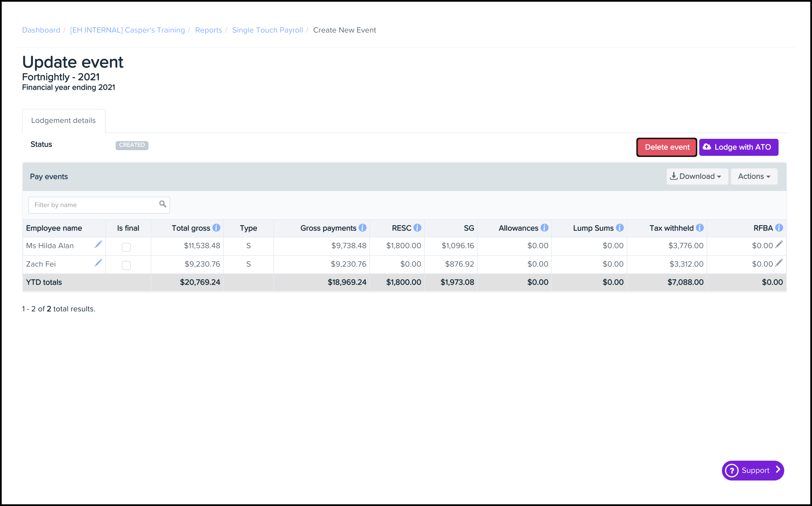Tick the Is final checkbox for Zach Fei

coord(126,265)
